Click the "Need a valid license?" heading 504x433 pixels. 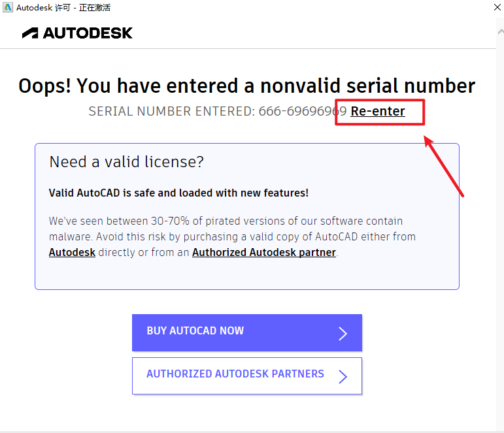(x=126, y=162)
